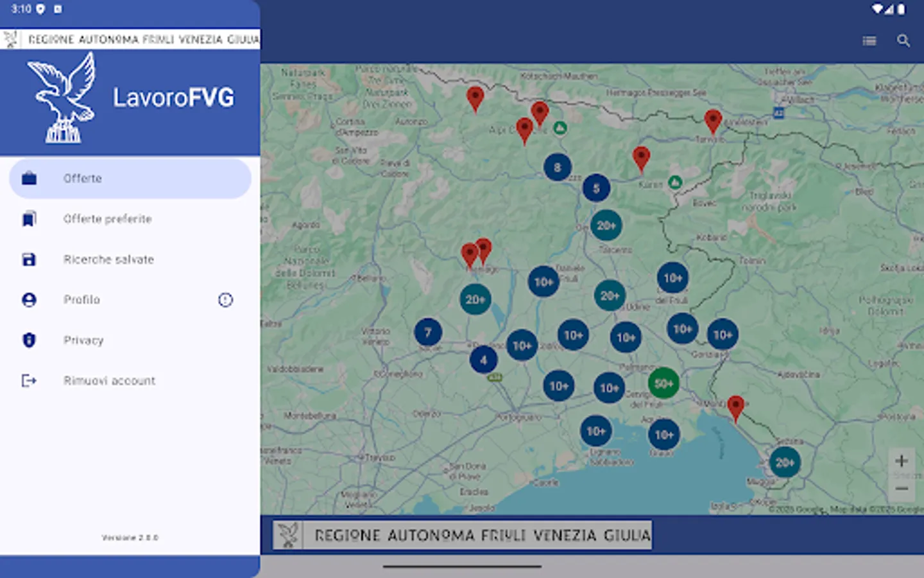Tap the 3:10 clock in status bar
Viewport: 924px width, 578px height.
(21, 9)
